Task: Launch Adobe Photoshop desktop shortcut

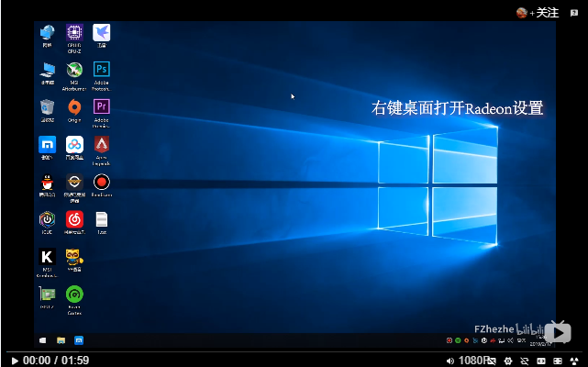Action: (x=101, y=76)
